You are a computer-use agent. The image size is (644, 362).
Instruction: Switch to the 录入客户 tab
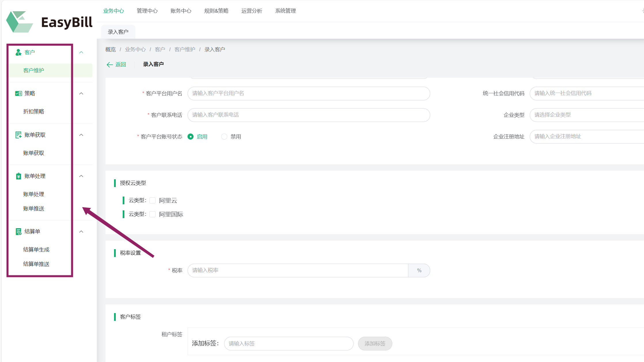[118, 32]
